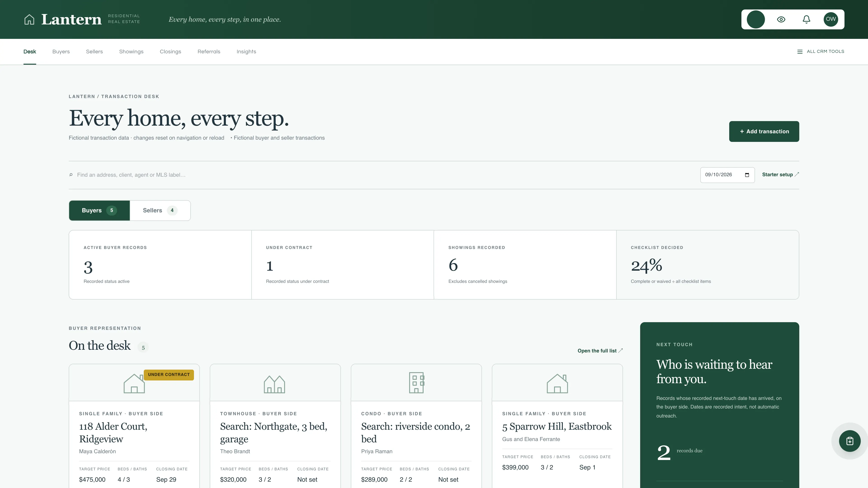This screenshot has width=868, height=488.
Task: Click the condo building icon on riverside card
Action: (x=416, y=382)
